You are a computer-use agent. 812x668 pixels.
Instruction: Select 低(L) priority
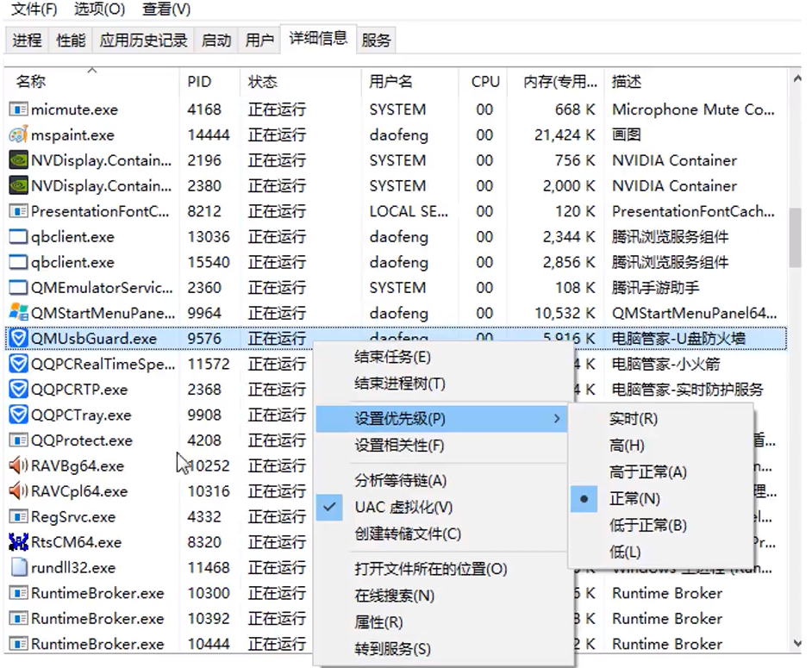(625, 552)
